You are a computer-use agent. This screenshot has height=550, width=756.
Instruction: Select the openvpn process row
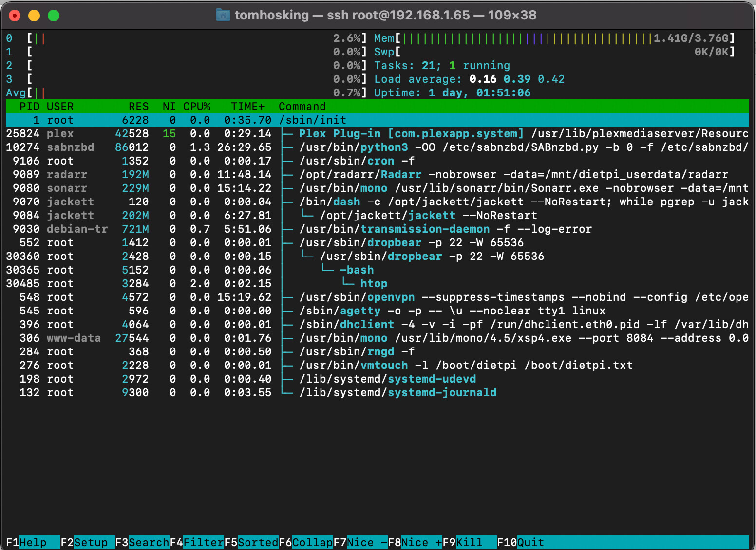click(x=378, y=297)
